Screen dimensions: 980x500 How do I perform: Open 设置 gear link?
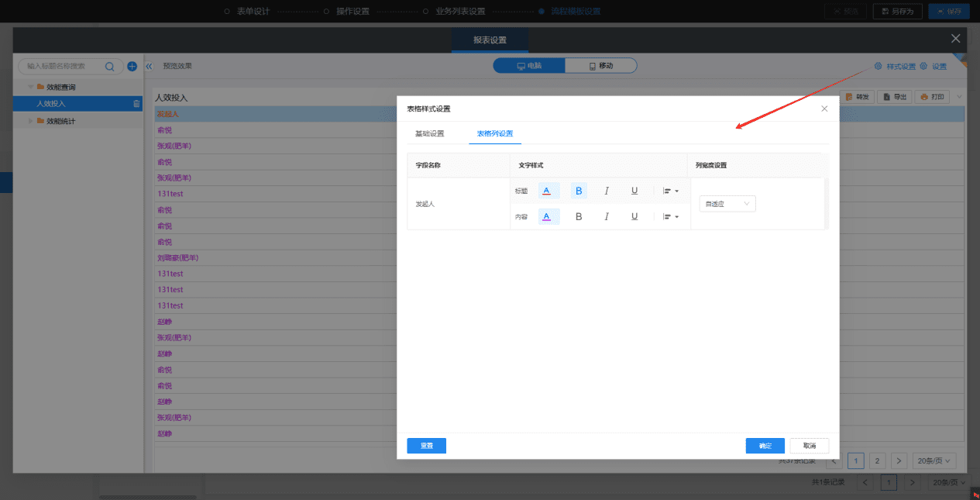point(934,67)
